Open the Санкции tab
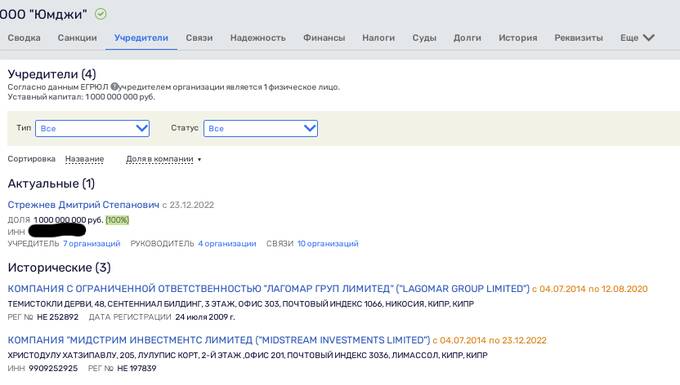 (x=77, y=38)
